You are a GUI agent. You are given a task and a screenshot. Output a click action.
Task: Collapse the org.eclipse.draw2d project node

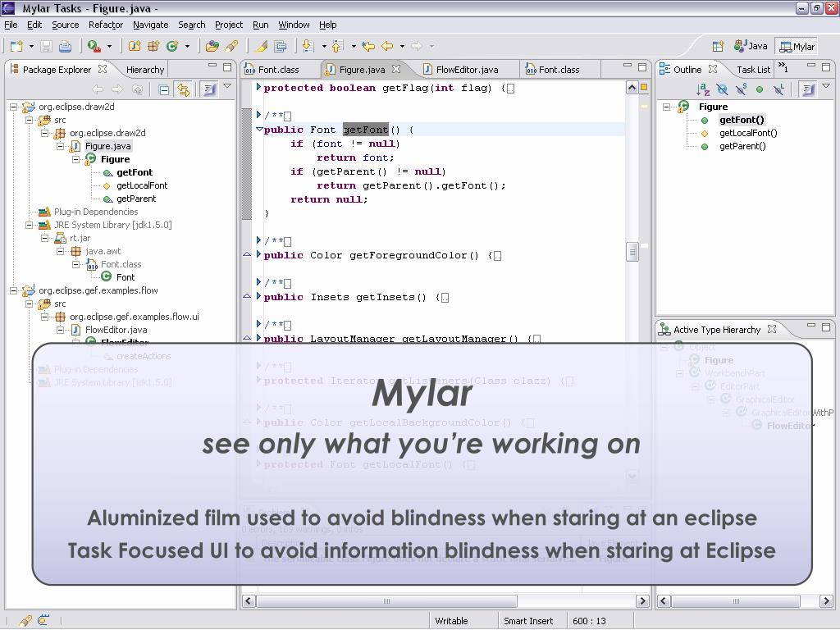14,107
